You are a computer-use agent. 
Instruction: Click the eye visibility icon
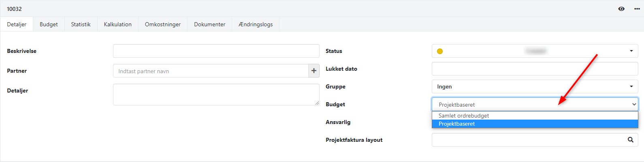pos(621,9)
